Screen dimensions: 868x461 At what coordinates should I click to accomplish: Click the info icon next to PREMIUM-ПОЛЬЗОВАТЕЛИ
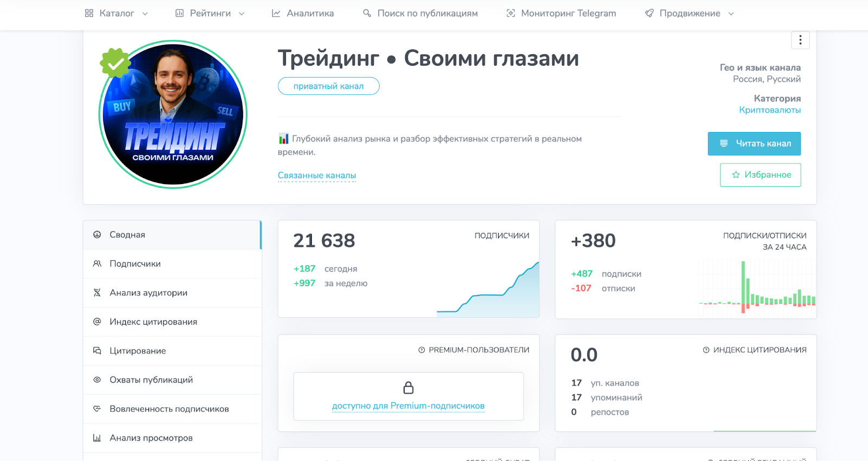coord(422,350)
